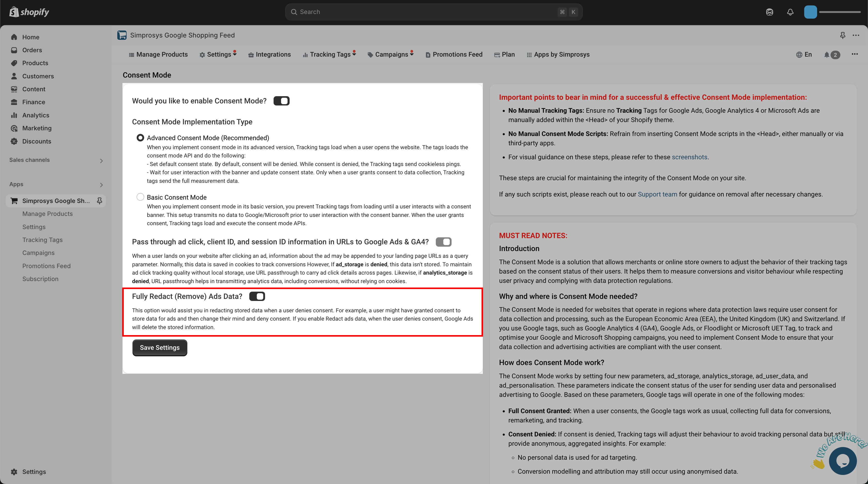Click the ellipsis more options icon
Screen dimensions: 868x484
856,35
